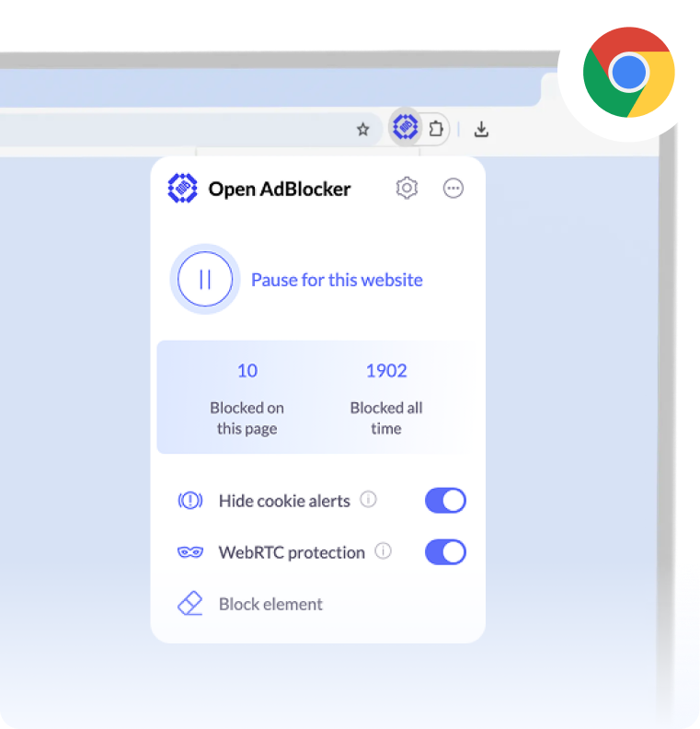
Task: Open the Extensions puzzle piece menu
Action: (436, 128)
